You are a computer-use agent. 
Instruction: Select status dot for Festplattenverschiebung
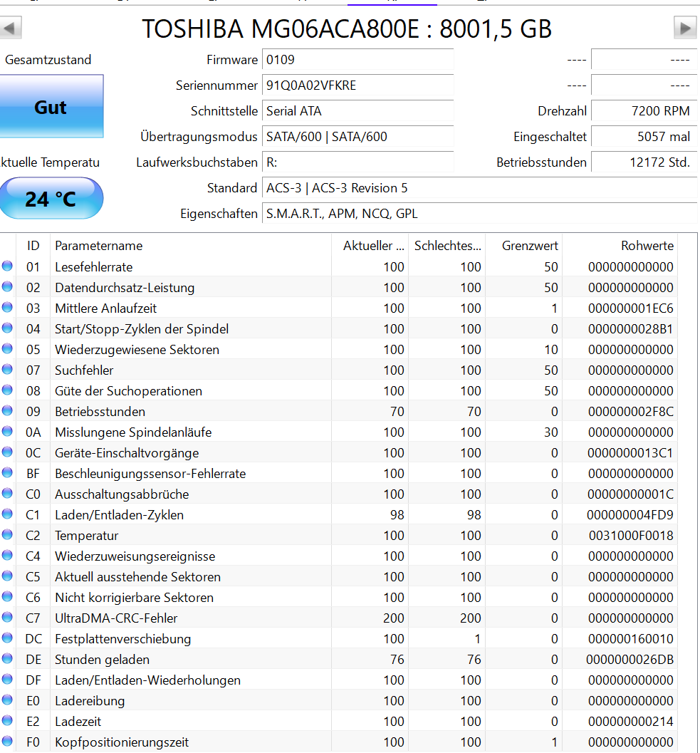click(7, 638)
